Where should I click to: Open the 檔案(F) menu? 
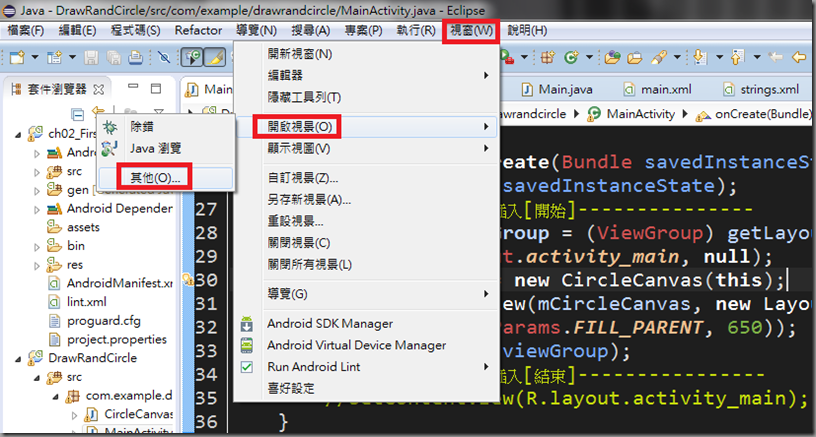tap(26, 30)
